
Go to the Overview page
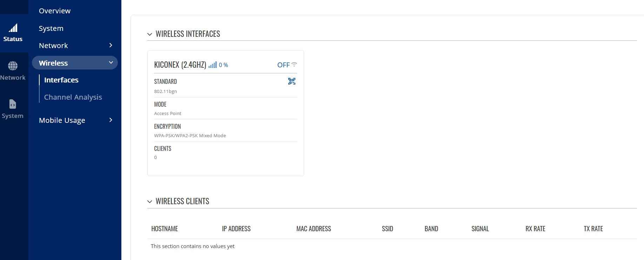click(x=55, y=11)
